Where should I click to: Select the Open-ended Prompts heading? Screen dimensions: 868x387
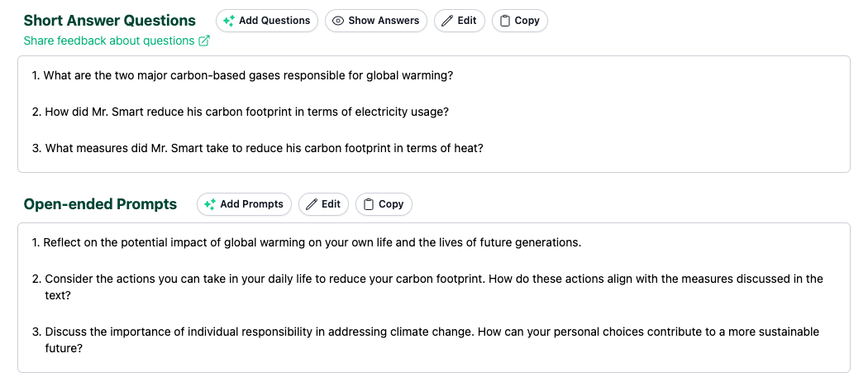coord(100,204)
